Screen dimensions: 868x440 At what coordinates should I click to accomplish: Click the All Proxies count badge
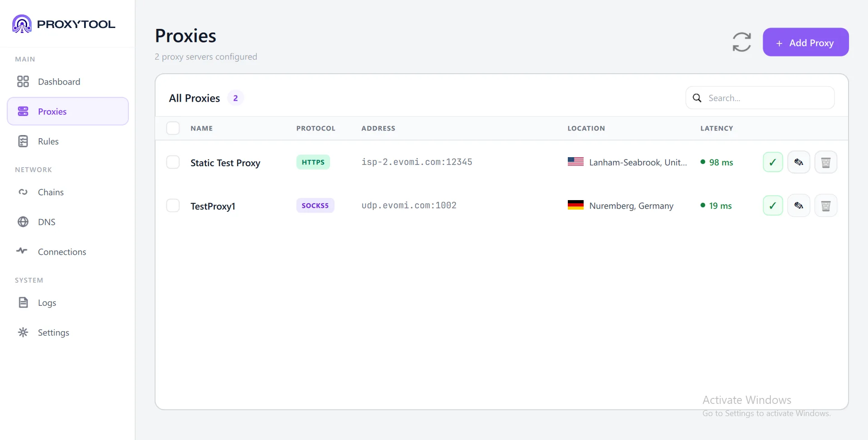tap(236, 98)
